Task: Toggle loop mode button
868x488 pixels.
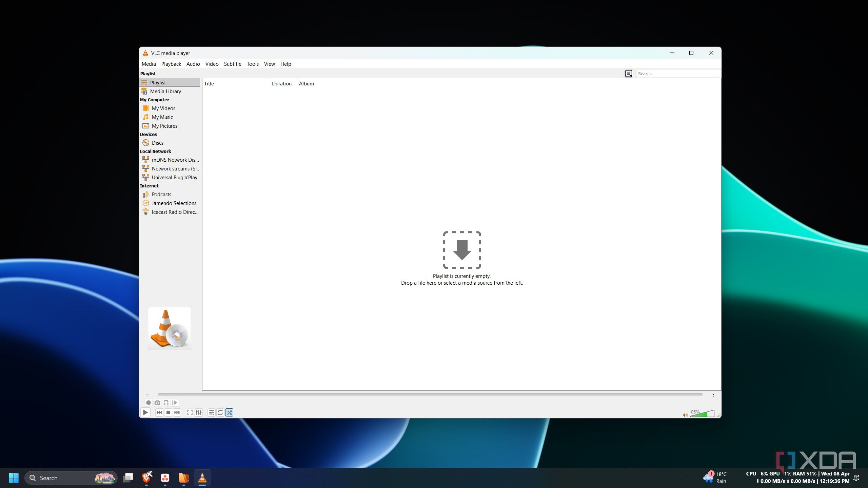Action: pyautogui.click(x=220, y=412)
